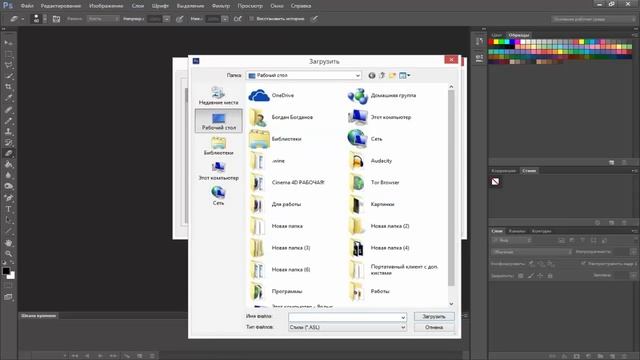Select the Quick Selection tool
The width and height of the screenshot is (640, 360).
tap(8, 76)
